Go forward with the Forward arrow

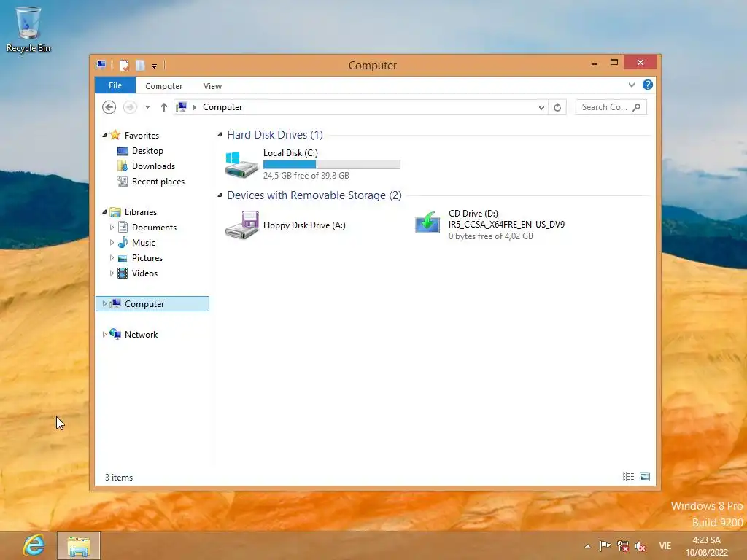coord(130,107)
